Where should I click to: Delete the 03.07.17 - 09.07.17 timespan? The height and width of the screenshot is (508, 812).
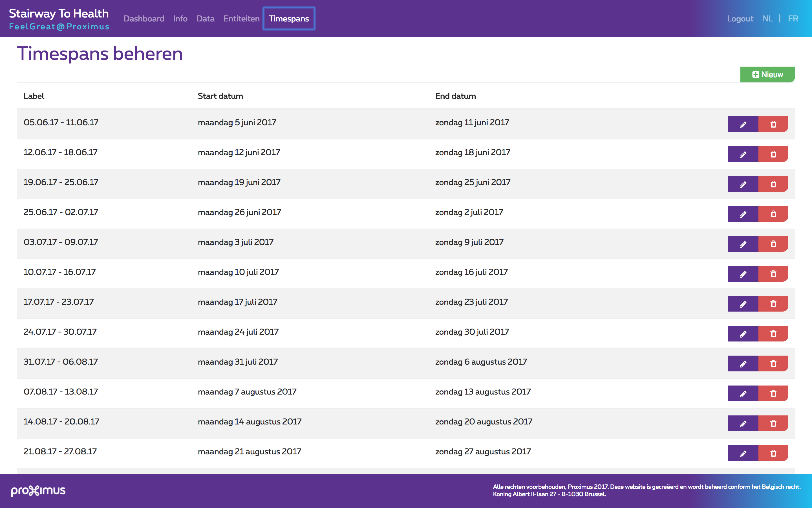click(773, 244)
